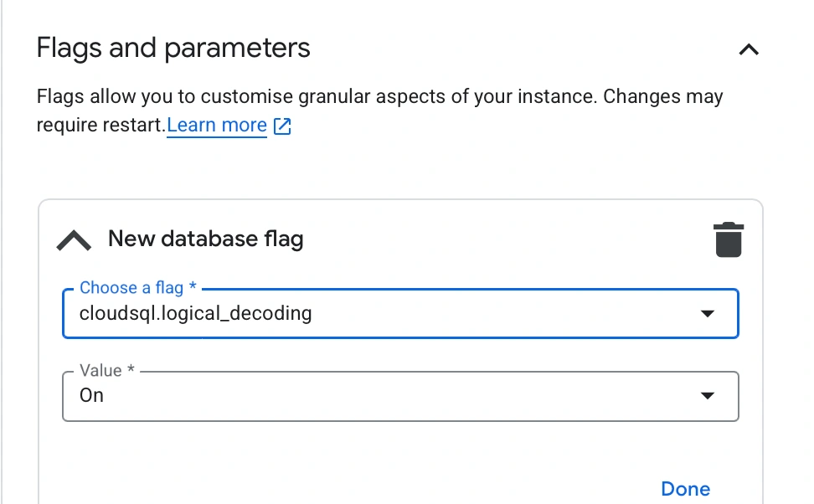Open the Choose a flag dropdown
The image size is (814, 504).
tap(400, 313)
